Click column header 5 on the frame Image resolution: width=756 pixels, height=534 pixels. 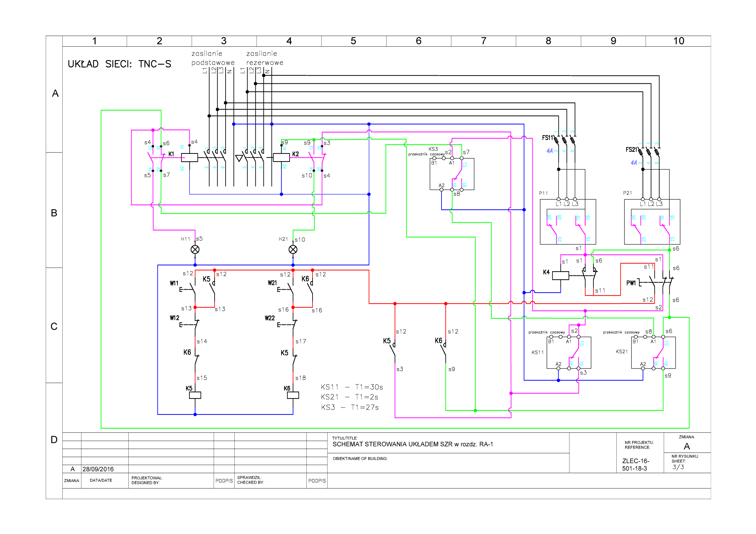(x=353, y=41)
